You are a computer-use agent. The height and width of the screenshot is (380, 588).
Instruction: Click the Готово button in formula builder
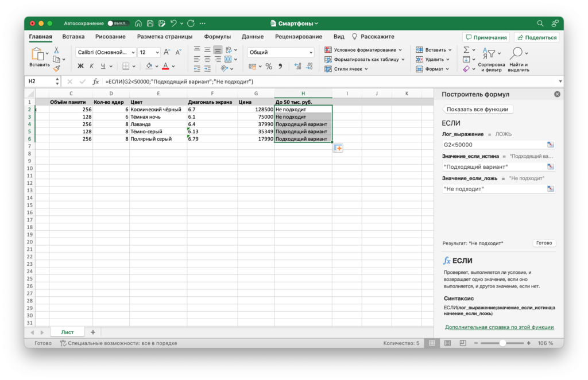point(544,243)
